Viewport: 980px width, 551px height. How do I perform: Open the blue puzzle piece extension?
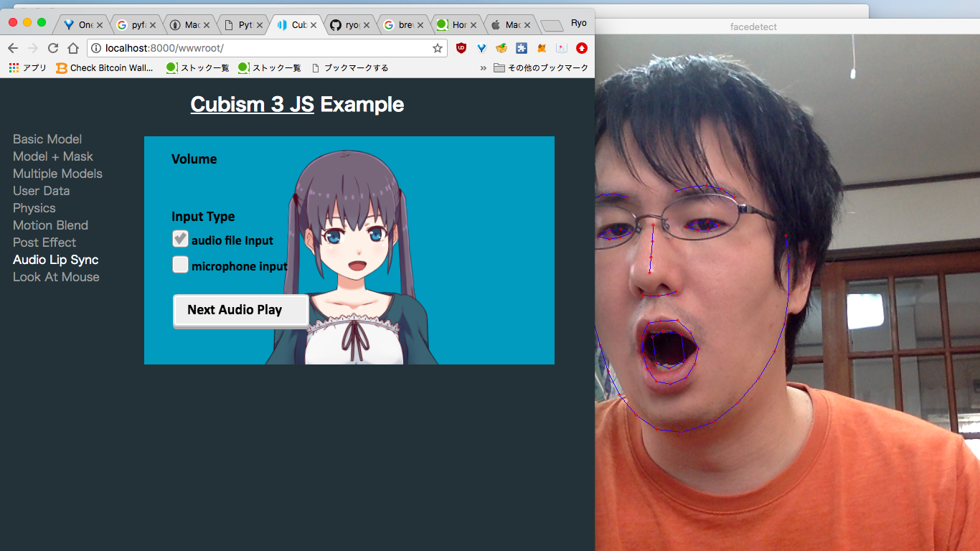click(x=522, y=48)
